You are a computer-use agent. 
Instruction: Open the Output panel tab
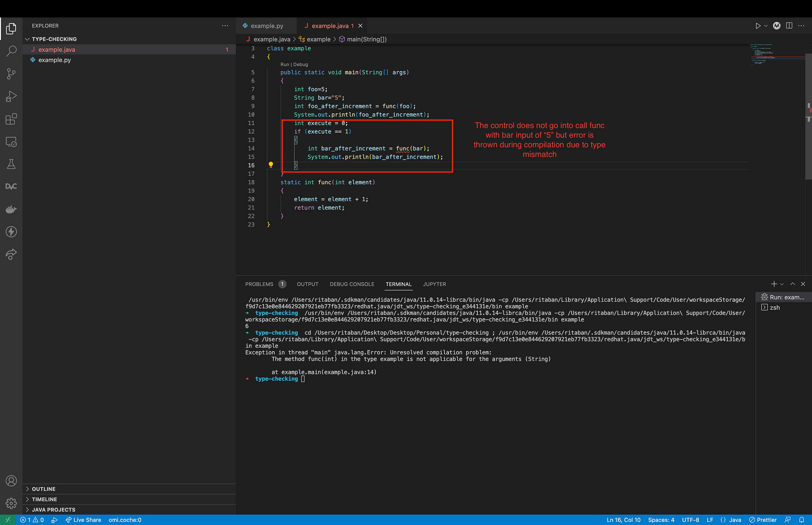(x=308, y=284)
